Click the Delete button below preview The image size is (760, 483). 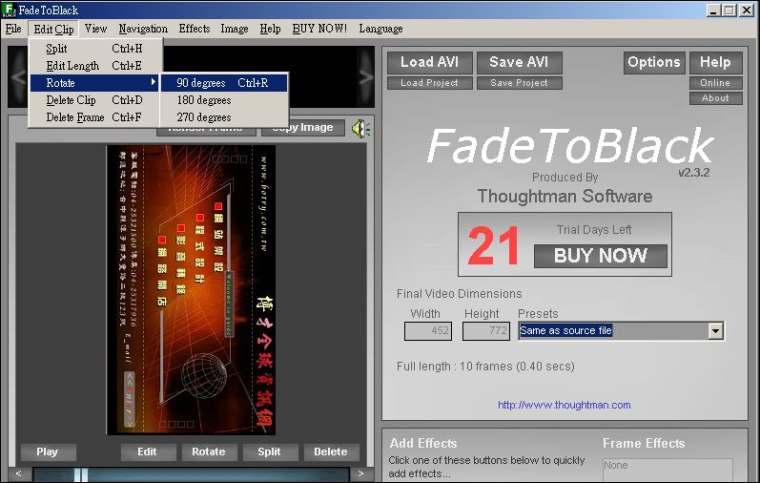coord(331,452)
